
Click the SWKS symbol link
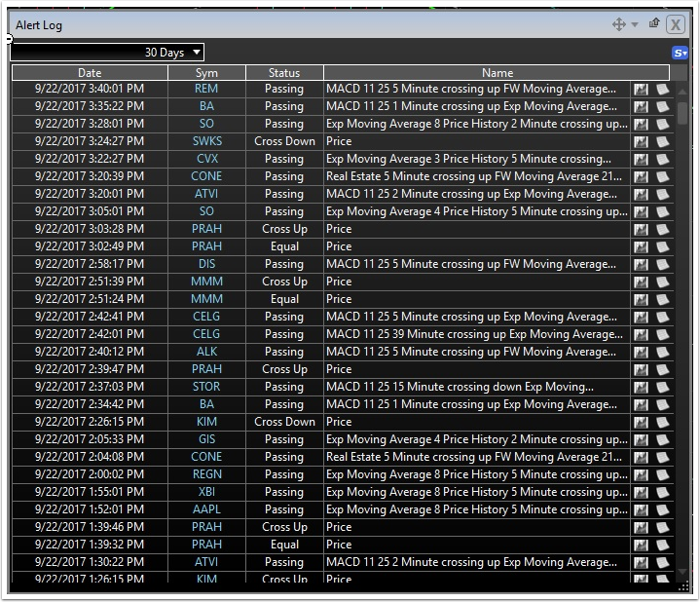[207, 141]
